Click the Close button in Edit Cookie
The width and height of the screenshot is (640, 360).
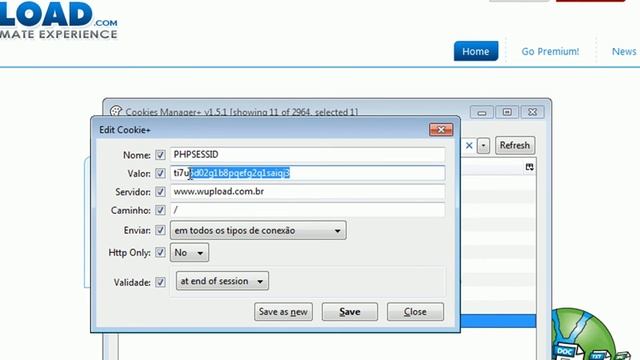click(415, 312)
